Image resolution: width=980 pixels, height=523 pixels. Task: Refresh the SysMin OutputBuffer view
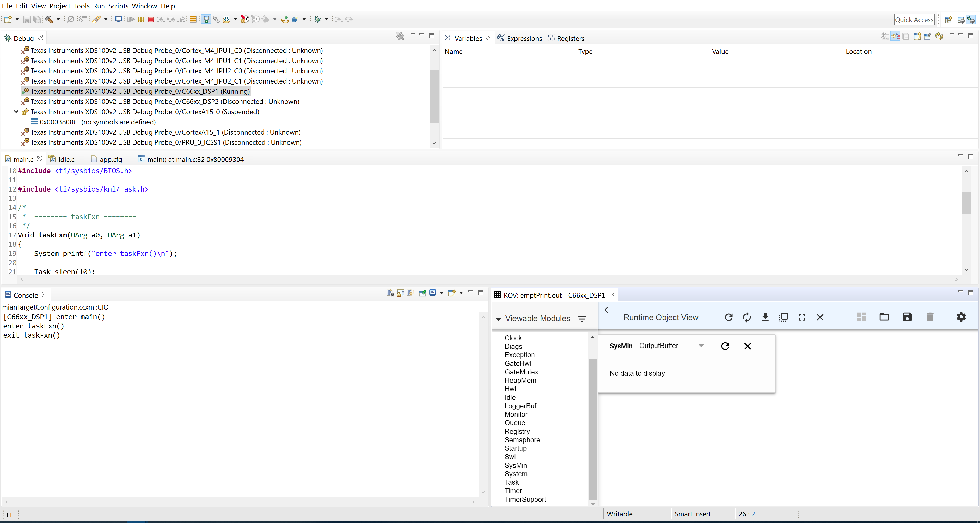pyautogui.click(x=725, y=346)
